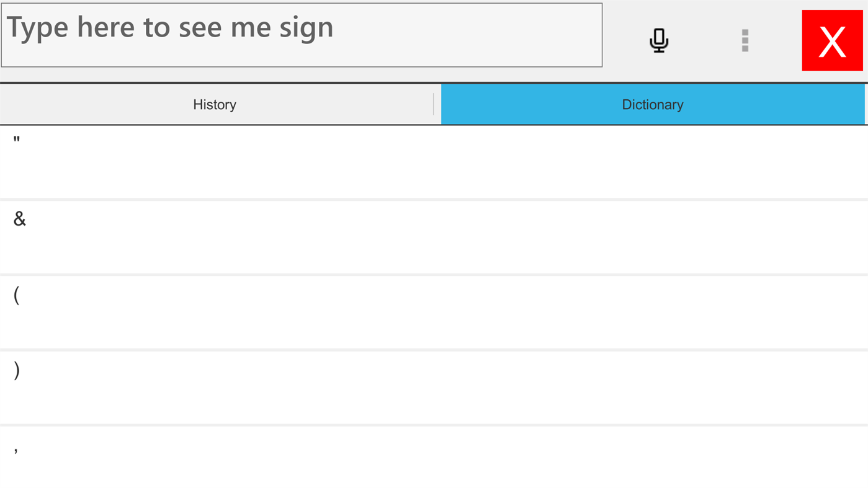Switch to the History tab
Image resolution: width=868 pixels, height=488 pixels.
[215, 104]
